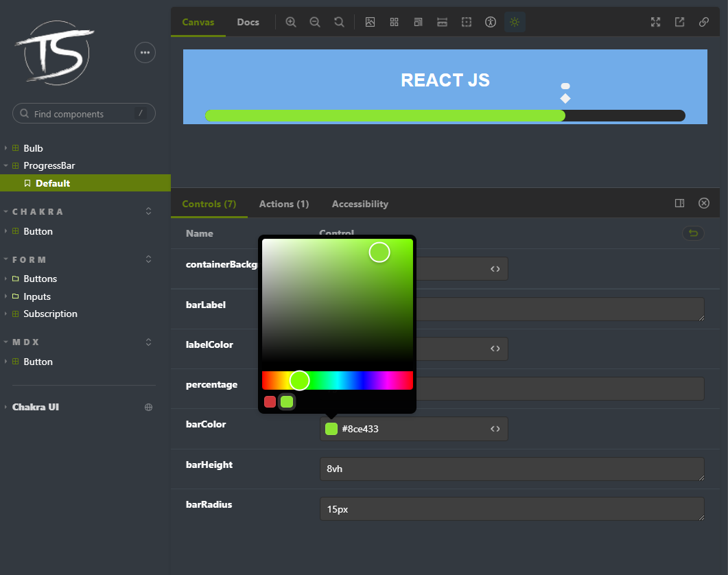Expand all under CHAKRA using arrows
Screen dimensions: 728x575
tap(149, 211)
